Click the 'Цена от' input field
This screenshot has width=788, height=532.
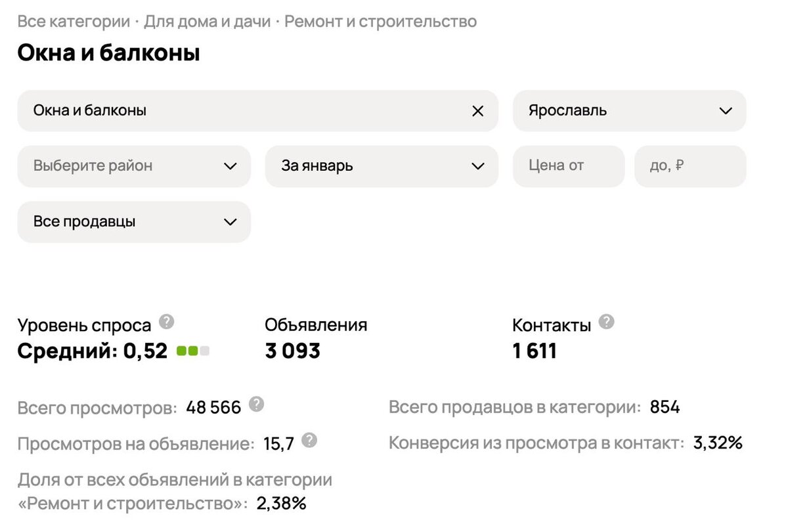pyautogui.click(x=568, y=166)
